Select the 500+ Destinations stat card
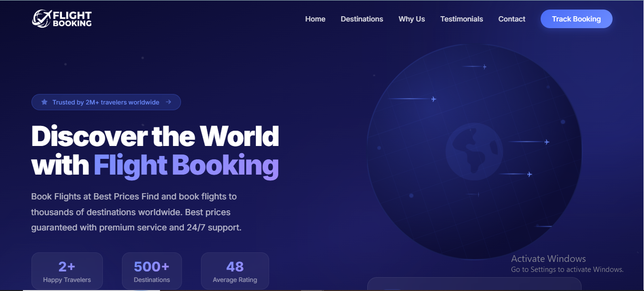 152,271
